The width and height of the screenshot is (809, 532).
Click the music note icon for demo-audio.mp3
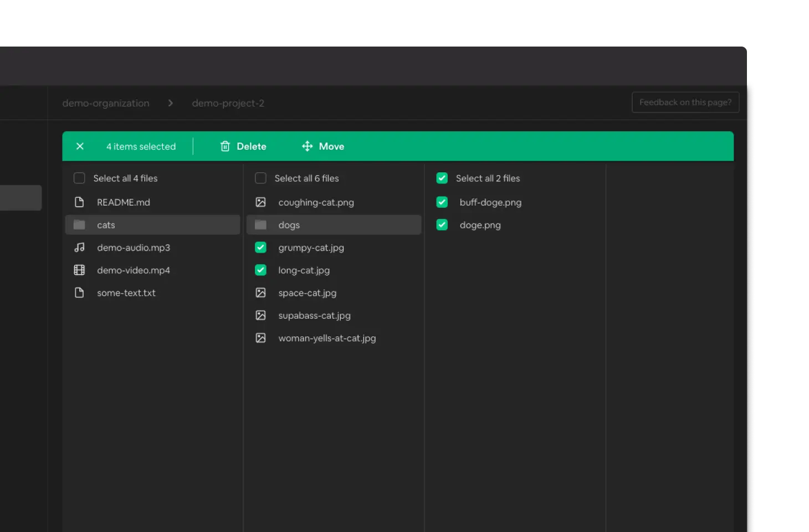[79, 248]
